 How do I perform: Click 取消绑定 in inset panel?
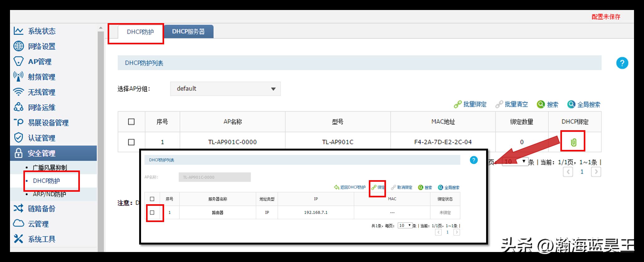402,187
